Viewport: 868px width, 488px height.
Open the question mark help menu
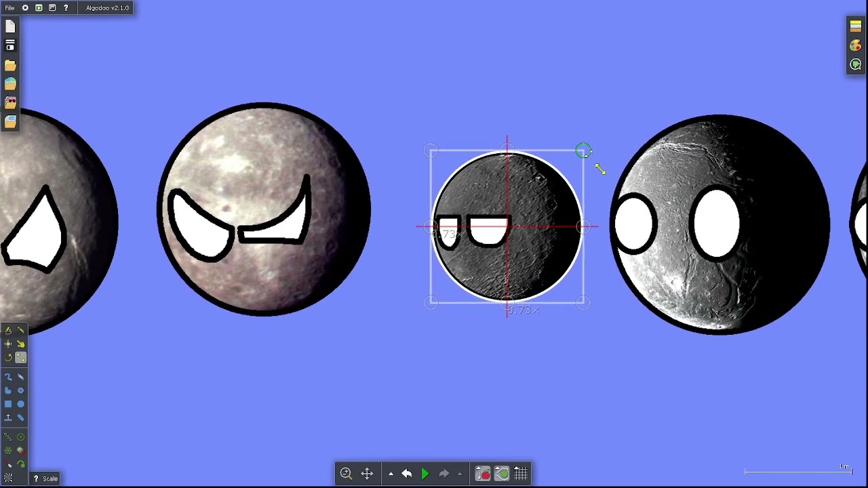66,8
